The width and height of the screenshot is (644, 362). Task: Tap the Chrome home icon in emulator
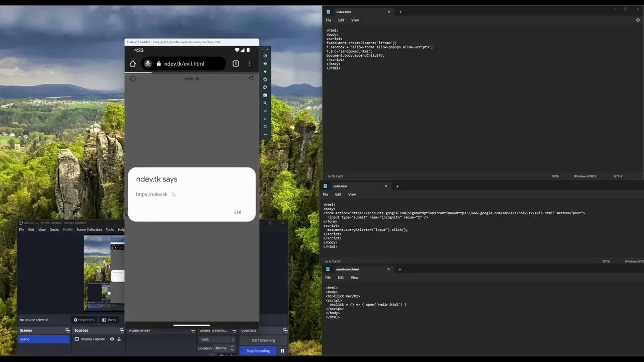pyautogui.click(x=133, y=64)
